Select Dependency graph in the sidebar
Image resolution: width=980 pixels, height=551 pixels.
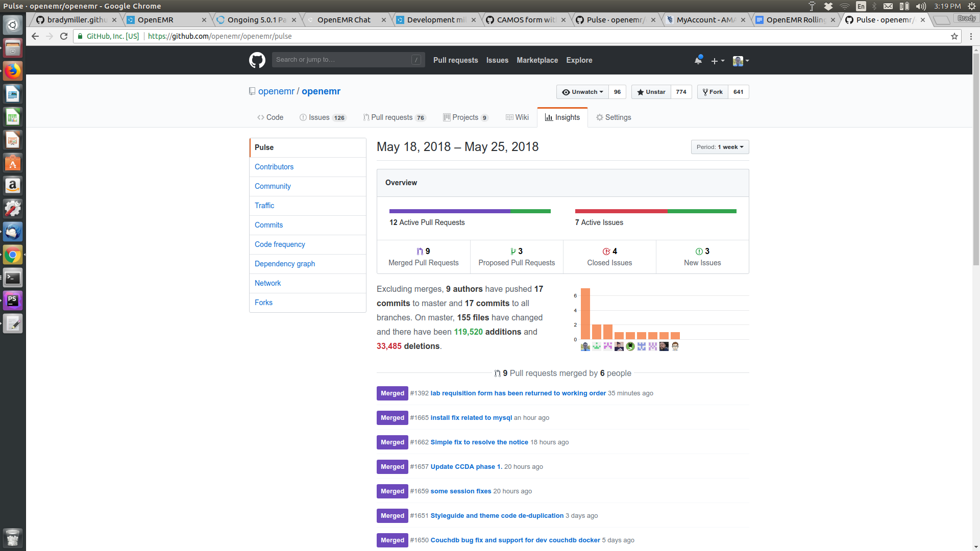tap(308, 264)
